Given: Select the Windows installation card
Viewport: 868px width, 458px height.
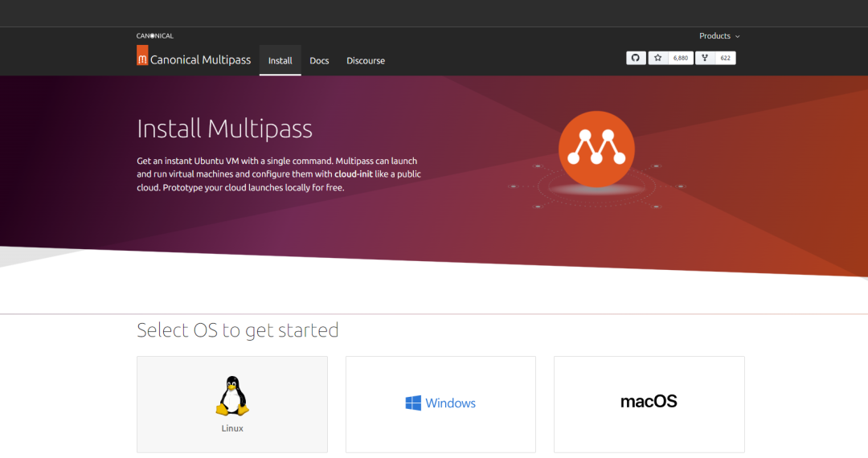Looking at the screenshot, I should [x=440, y=404].
